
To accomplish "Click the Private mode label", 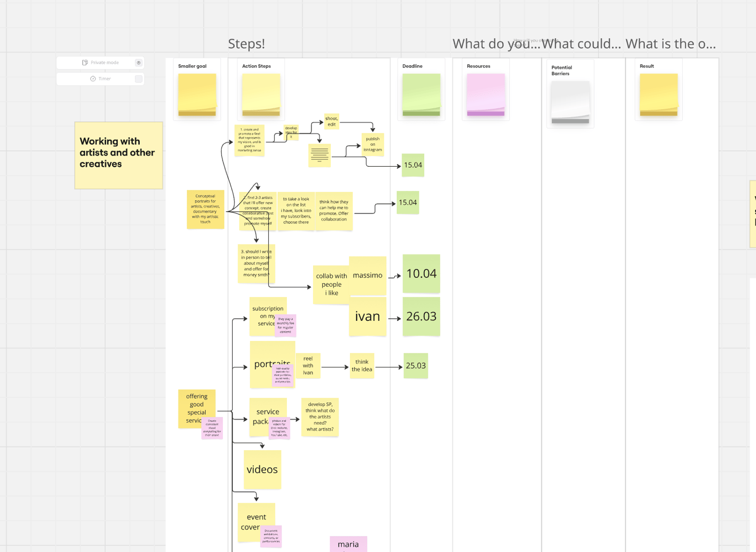I will click(x=104, y=62).
